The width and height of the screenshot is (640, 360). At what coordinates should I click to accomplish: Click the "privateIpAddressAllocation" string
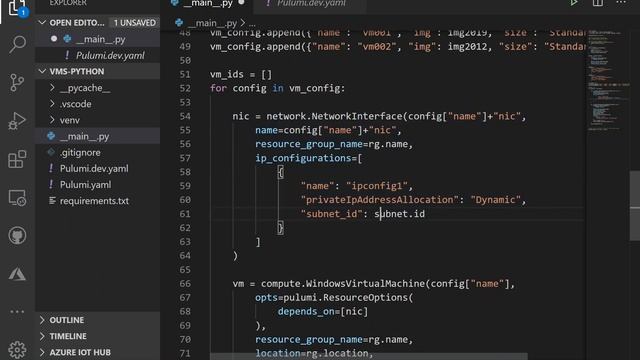tap(380, 200)
